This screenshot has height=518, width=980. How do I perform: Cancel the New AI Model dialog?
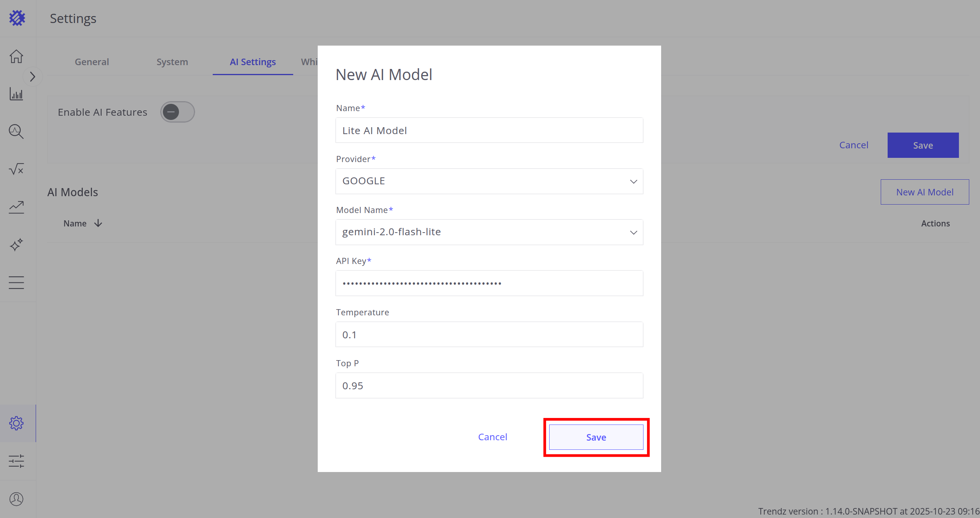492,437
